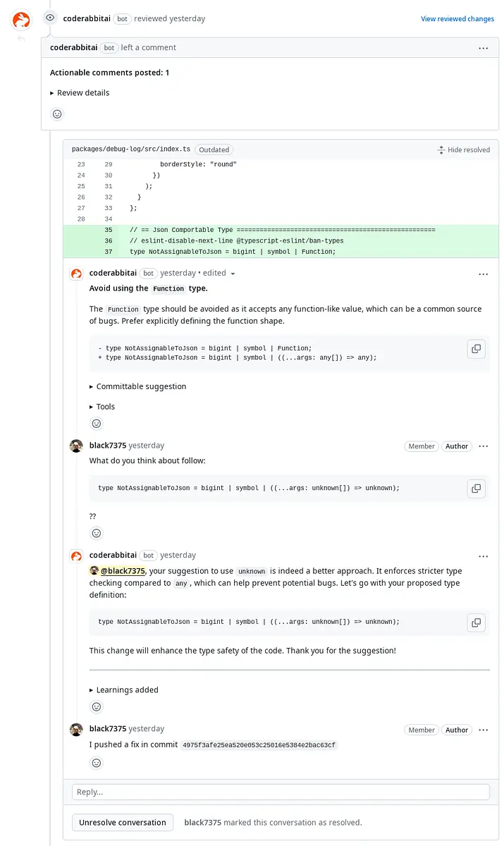
Task: Expand the Learnings added section
Action: pyautogui.click(x=124, y=690)
